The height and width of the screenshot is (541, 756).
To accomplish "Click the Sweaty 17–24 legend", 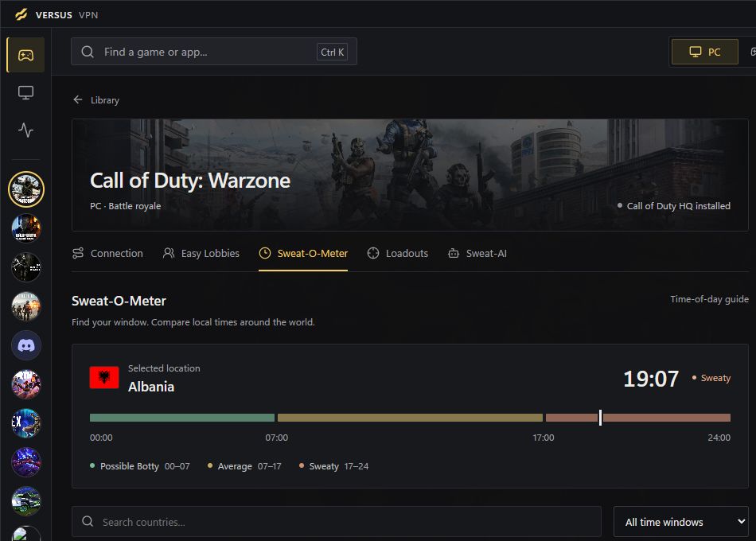I will 333,466.
